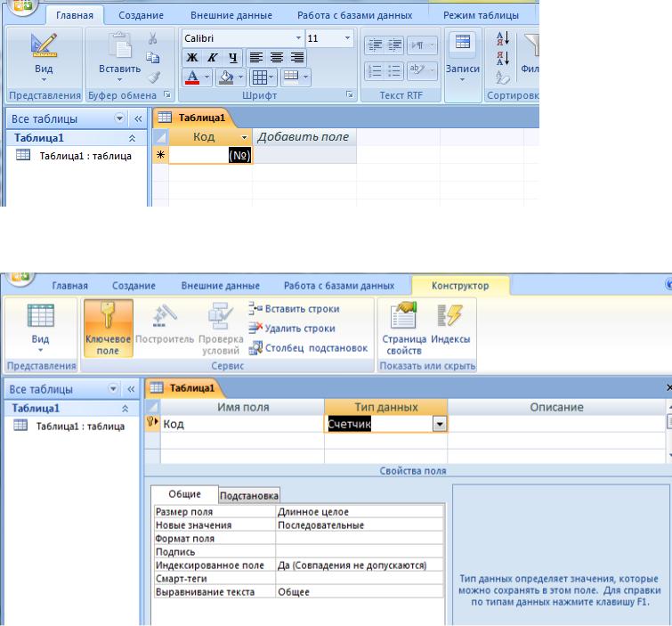Click Индексированное поле property value
The image size is (672, 626).
360,565
